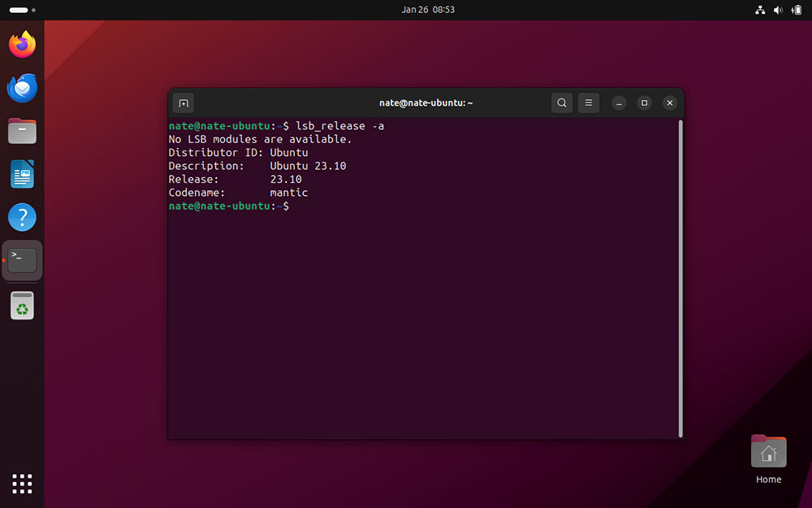812x508 pixels.
Task: Open the terminal hamburger menu
Action: (588, 102)
